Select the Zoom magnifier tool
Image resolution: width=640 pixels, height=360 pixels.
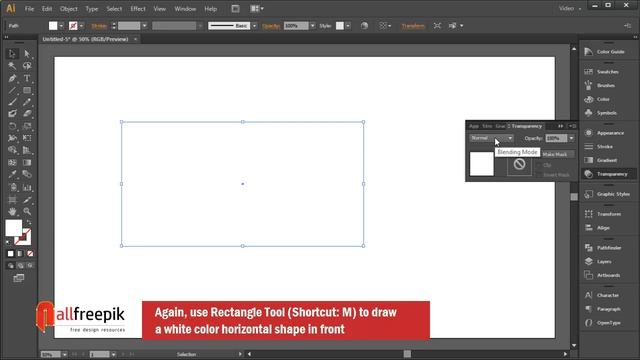pyautogui.click(x=27, y=211)
